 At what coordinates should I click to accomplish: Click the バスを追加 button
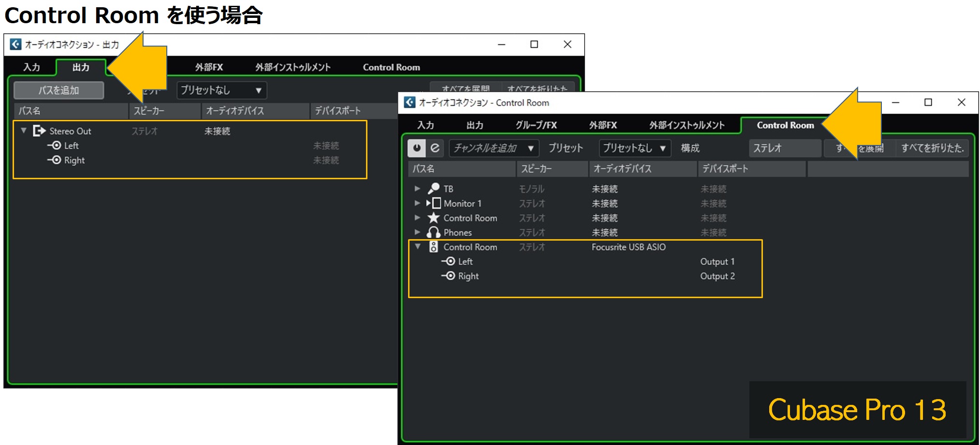pos(59,90)
